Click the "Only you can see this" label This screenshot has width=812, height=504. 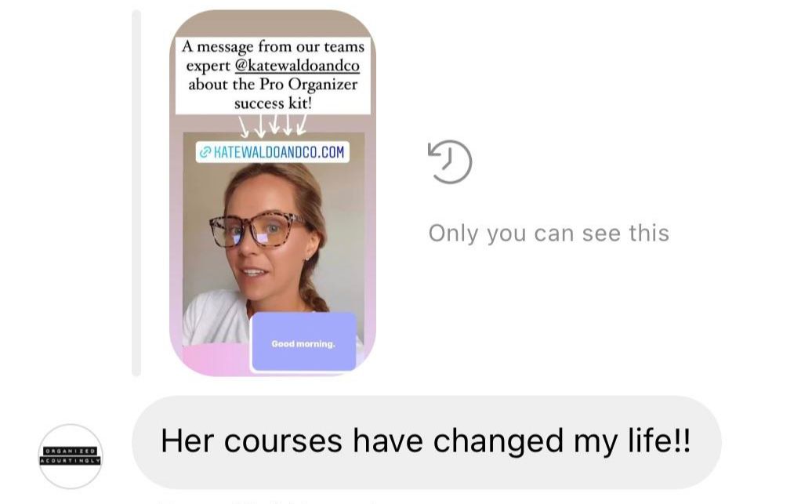[x=549, y=233]
